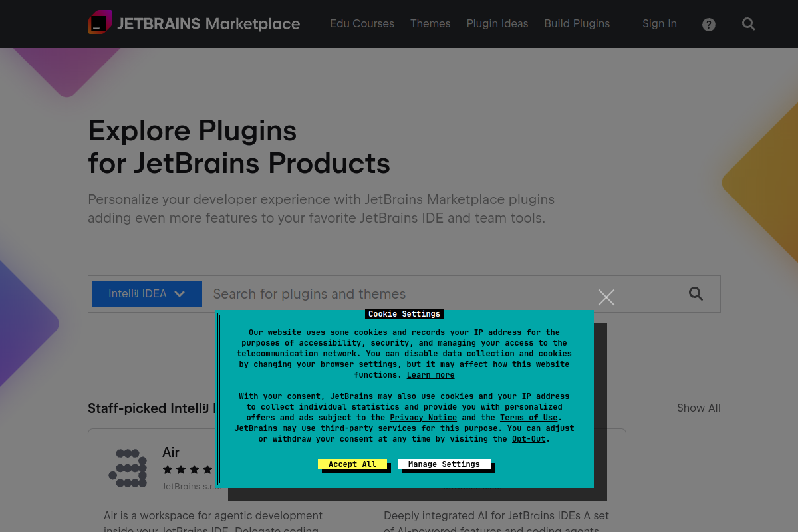Go to the Themes page

[x=430, y=23]
